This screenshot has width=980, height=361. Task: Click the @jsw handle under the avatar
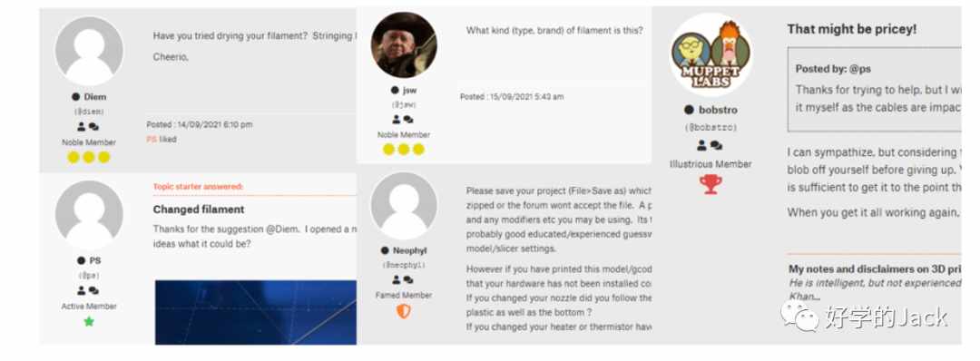404,104
